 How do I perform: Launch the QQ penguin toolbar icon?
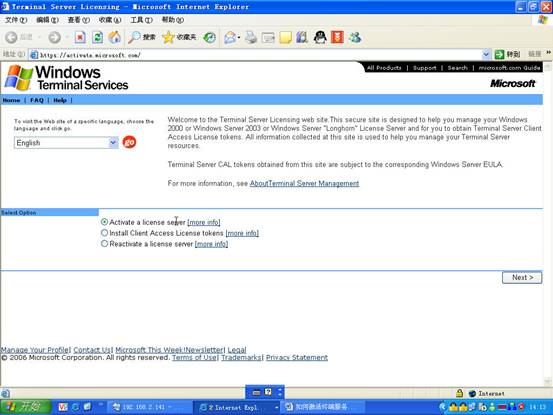pyautogui.click(x=320, y=37)
